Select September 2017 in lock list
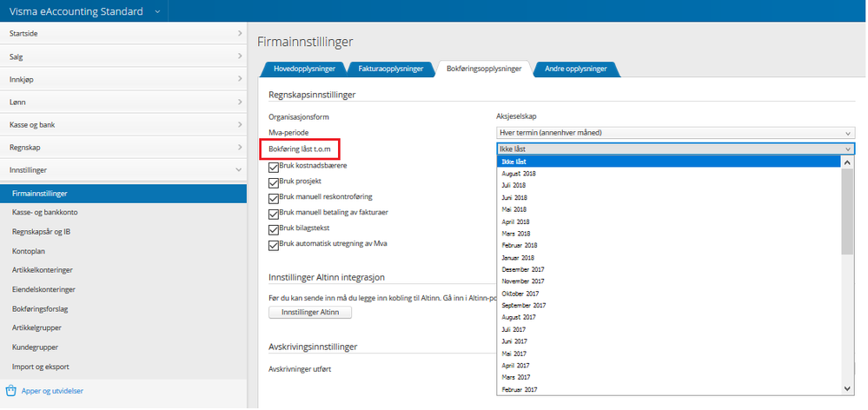This screenshot has width=868, height=410. point(669,306)
